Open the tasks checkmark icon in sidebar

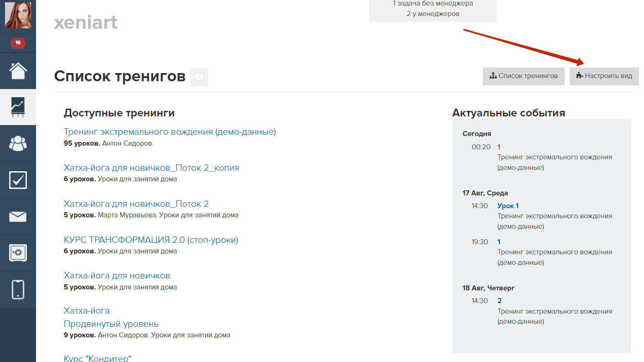tap(18, 180)
